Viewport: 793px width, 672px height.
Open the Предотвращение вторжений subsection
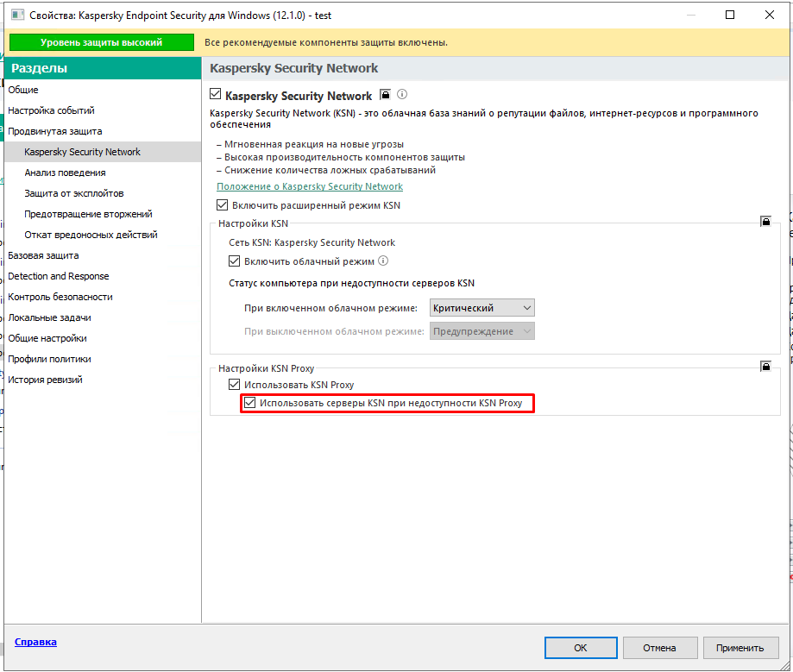103,214
